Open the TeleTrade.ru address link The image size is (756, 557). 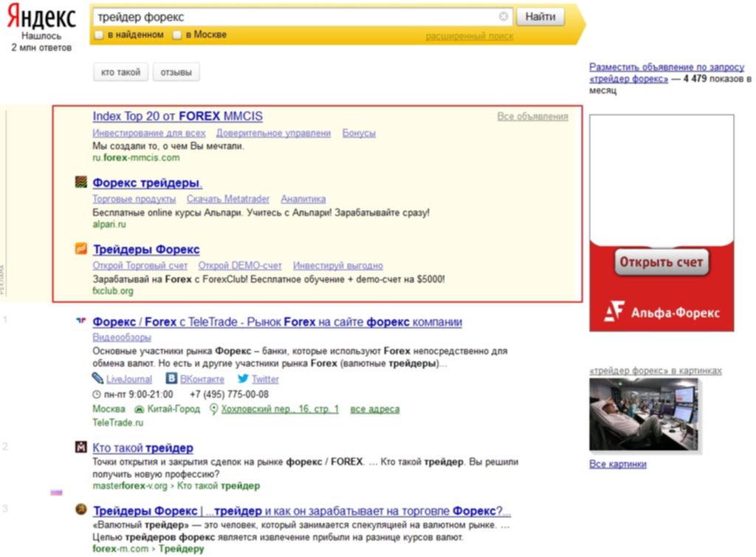click(117, 423)
